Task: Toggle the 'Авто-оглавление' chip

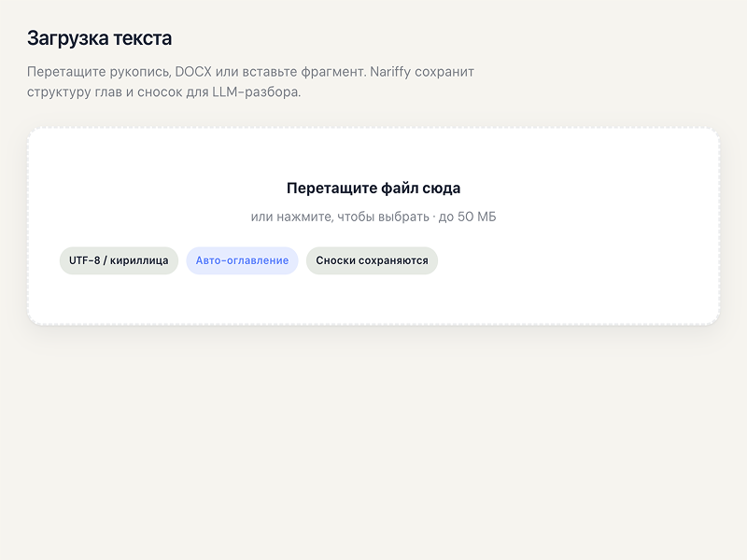Action: click(242, 260)
